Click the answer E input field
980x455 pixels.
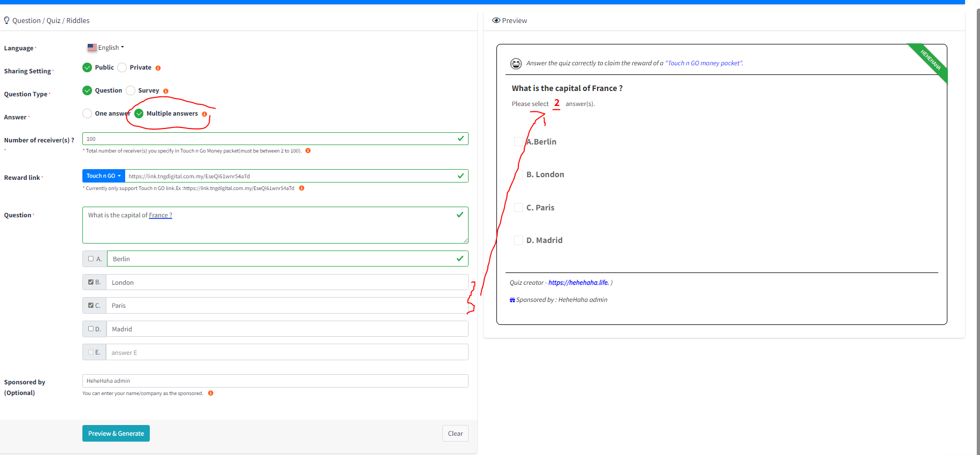(x=287, y=352)
